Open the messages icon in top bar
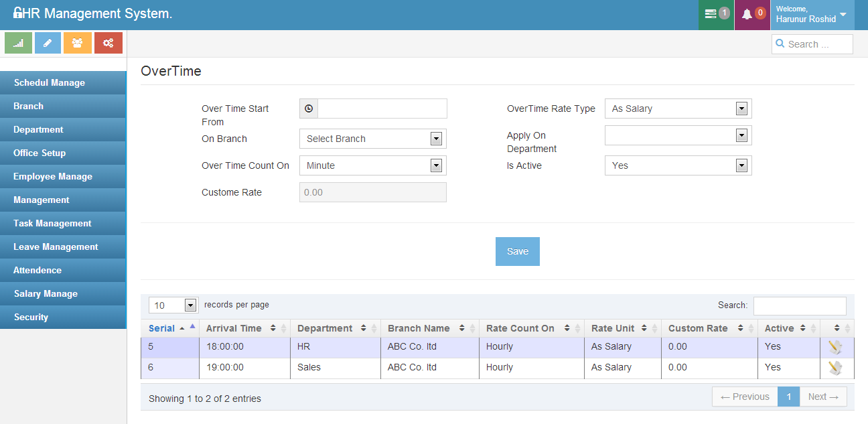868x424 pixels. click(x=716, y=14)
